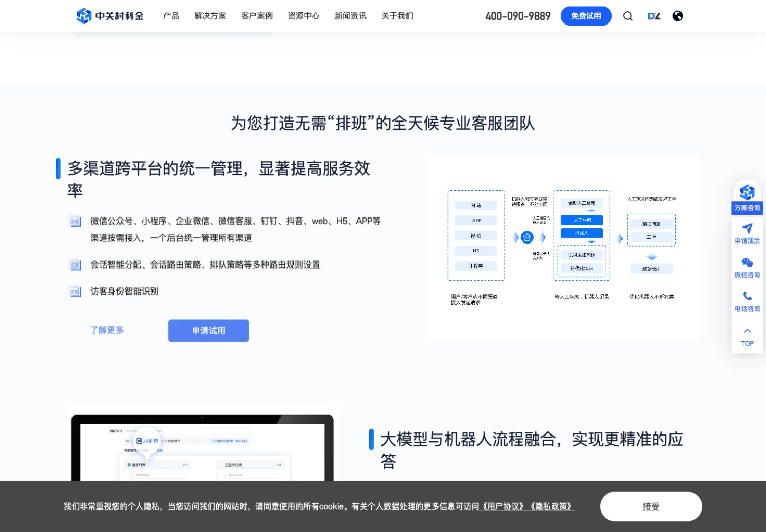Click bullet icon beside 微信公众号 line
The width and height of the screenshot is (766, 532).
[x=75, y=221]
